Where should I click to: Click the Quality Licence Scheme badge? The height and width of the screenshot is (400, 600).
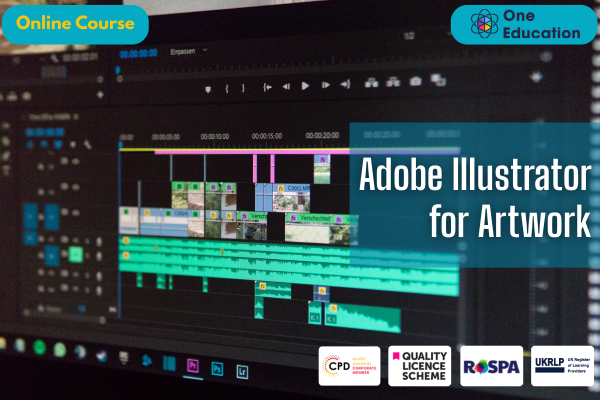(420, 365)
